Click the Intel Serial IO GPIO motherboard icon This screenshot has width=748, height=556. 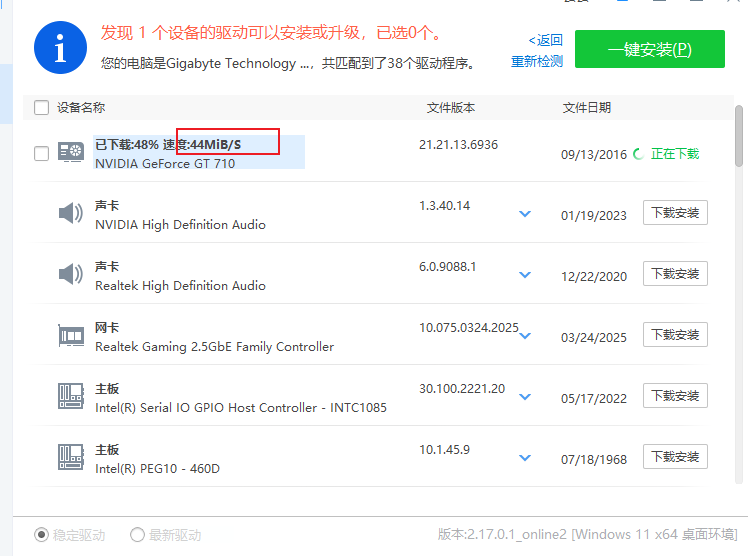(x=70, y=396)
